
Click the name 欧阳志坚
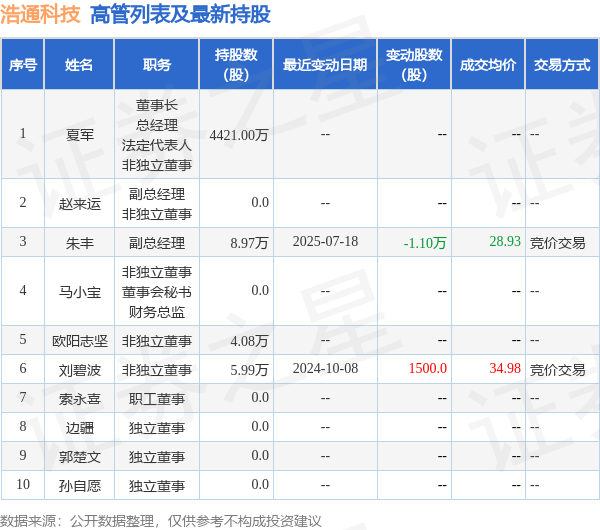[x=80, y=341]
